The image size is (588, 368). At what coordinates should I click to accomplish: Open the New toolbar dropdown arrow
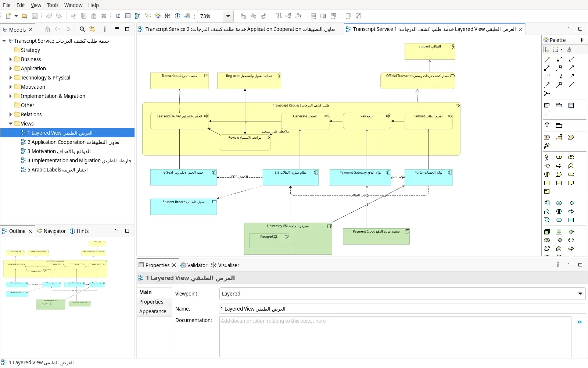tap(16, 16)
